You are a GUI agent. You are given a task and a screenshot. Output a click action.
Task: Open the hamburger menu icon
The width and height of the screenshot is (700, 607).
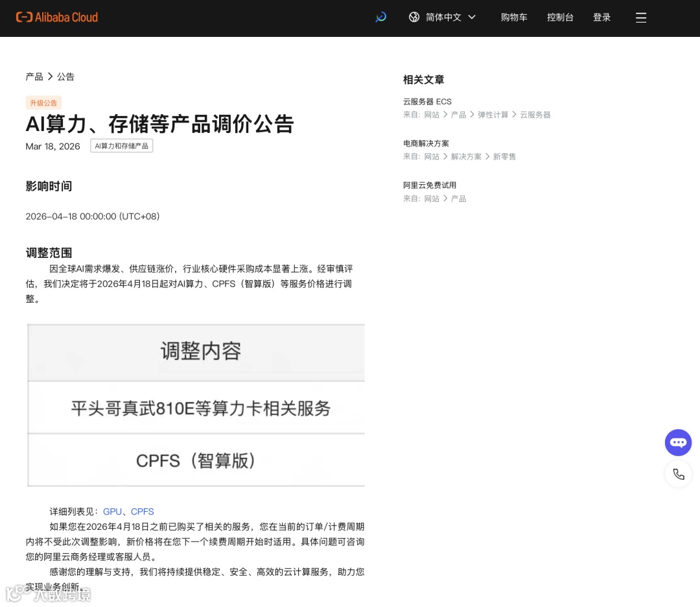point(641,18)
